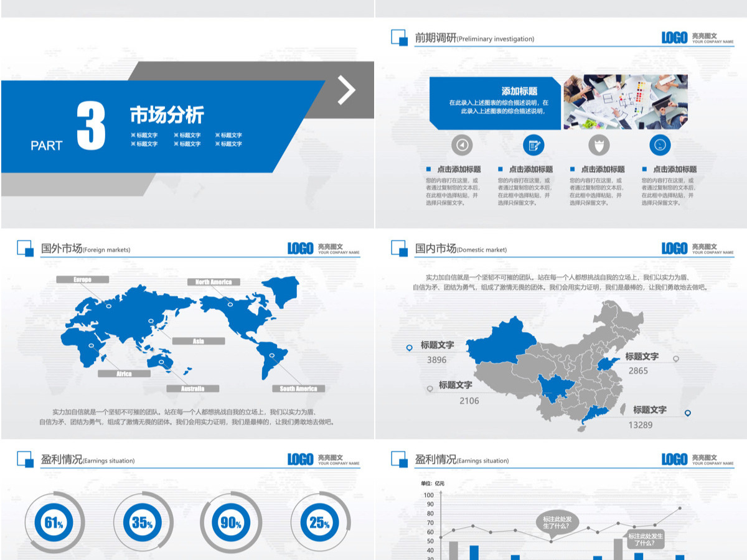Click the LOGO on the 前期调研 slide

tap(675, 37)
